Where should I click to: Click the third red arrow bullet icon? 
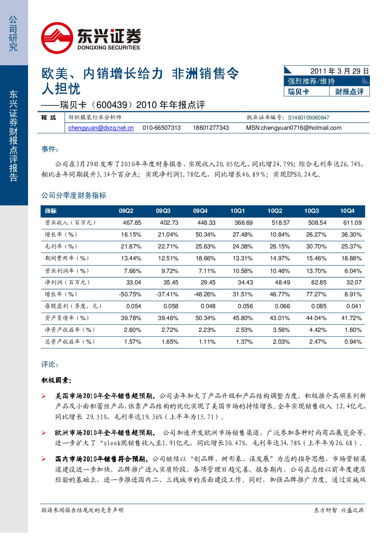(x=44, y=459)
